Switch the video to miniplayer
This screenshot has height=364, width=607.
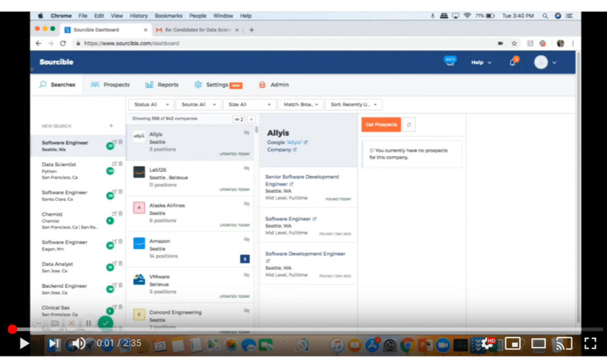(513, 343)
